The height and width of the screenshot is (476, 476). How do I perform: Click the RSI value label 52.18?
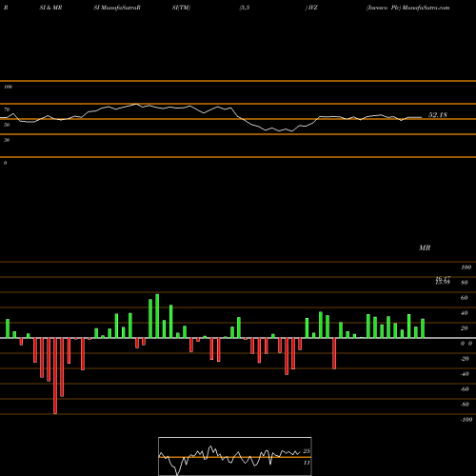[x=438, y=115]
